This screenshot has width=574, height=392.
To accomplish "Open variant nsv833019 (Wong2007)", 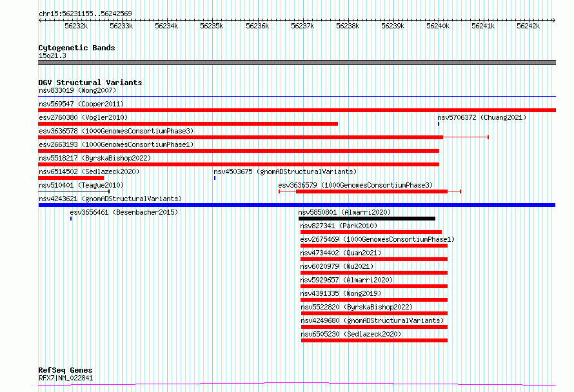I will [77, 90].
